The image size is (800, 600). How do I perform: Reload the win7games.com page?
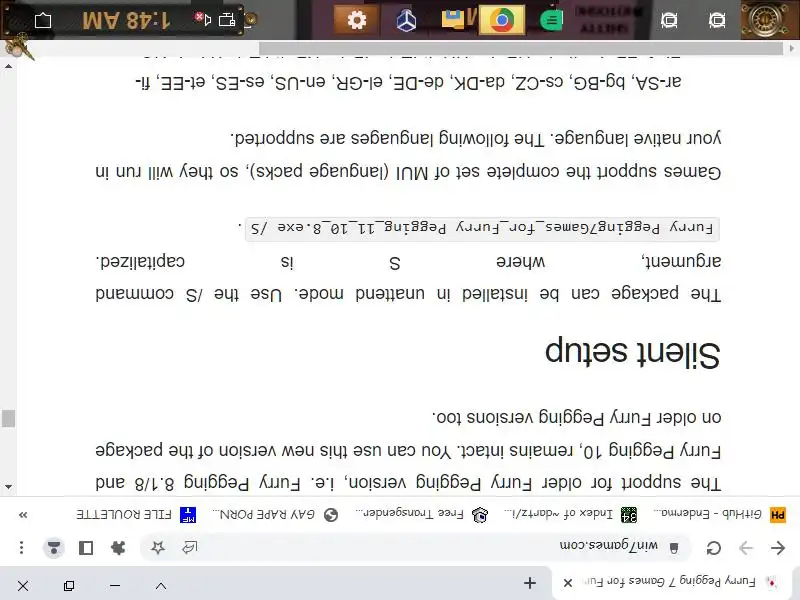point(714,548)
